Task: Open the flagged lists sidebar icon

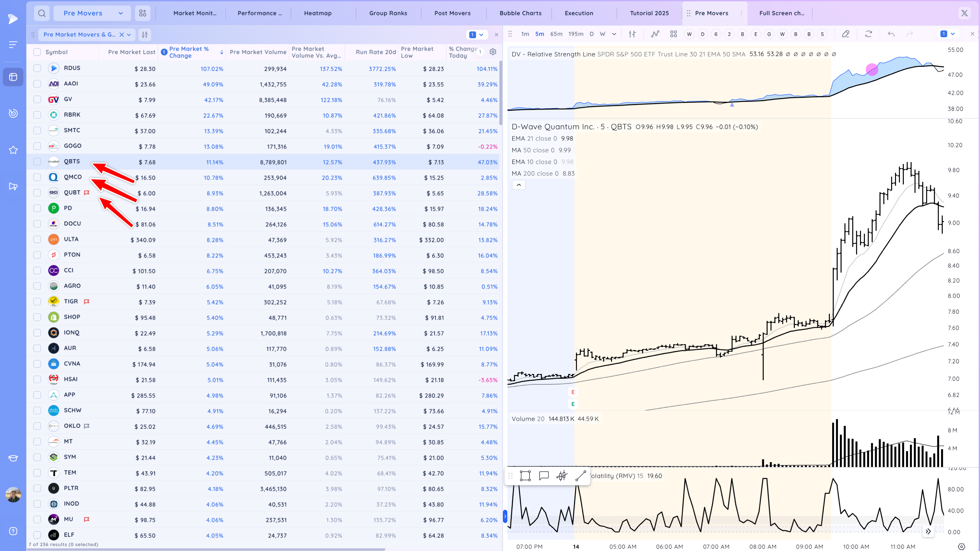Action: click(13, 186)
